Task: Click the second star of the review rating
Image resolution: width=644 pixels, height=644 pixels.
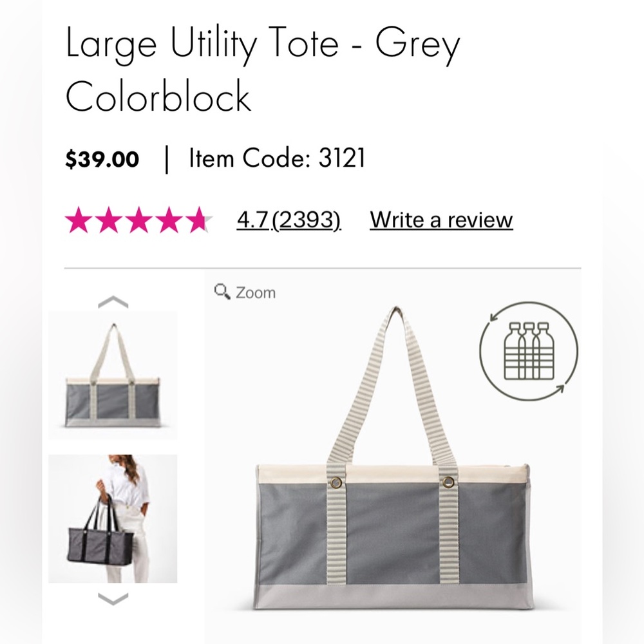Action: 108,219
